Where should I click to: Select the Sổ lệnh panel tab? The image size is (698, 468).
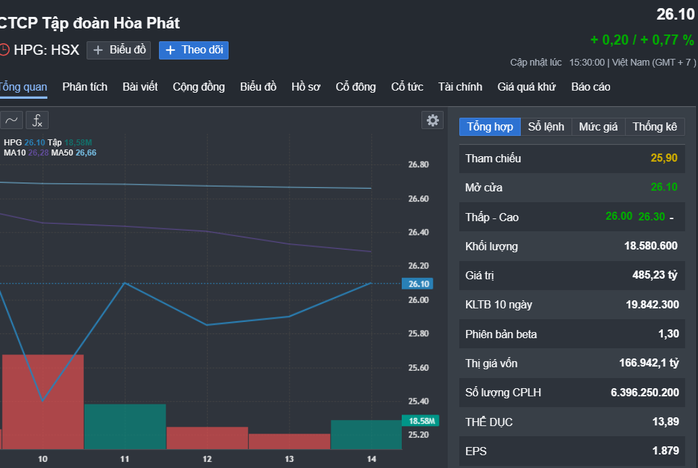(x=546, y=127)
